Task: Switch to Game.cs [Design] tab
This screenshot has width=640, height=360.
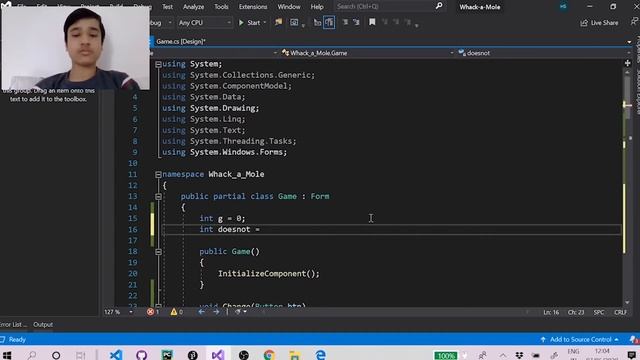Action: coord(180,42)
